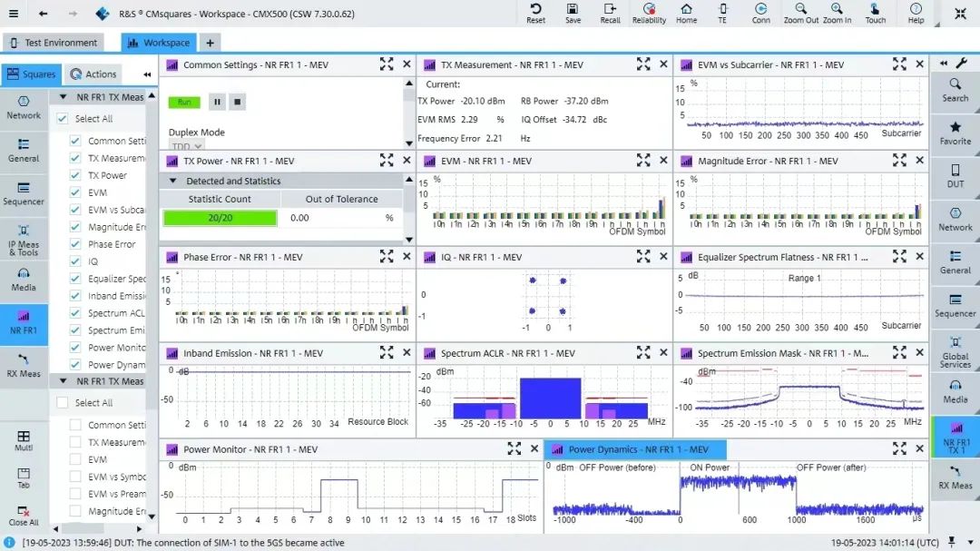Toggle the top Select All checkbox
The width and height of the screenshot is (980, 551).
[x=63, y=119]
